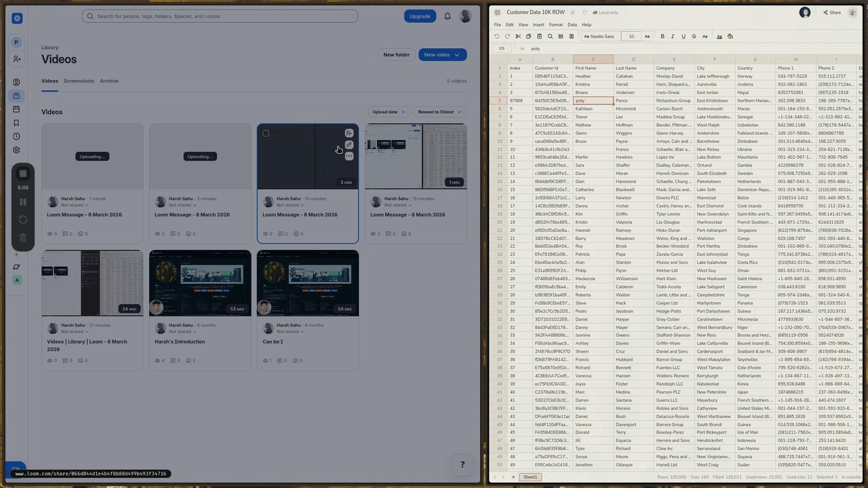868x488 pixels.
Task: Tick the checkbox on the 3 min video card
Action: click(x=266, y=134)
